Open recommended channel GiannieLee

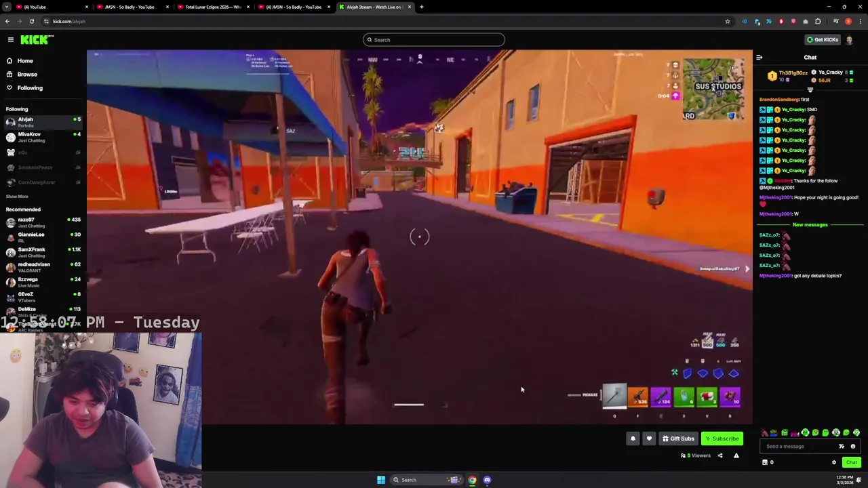pos(42,237)
